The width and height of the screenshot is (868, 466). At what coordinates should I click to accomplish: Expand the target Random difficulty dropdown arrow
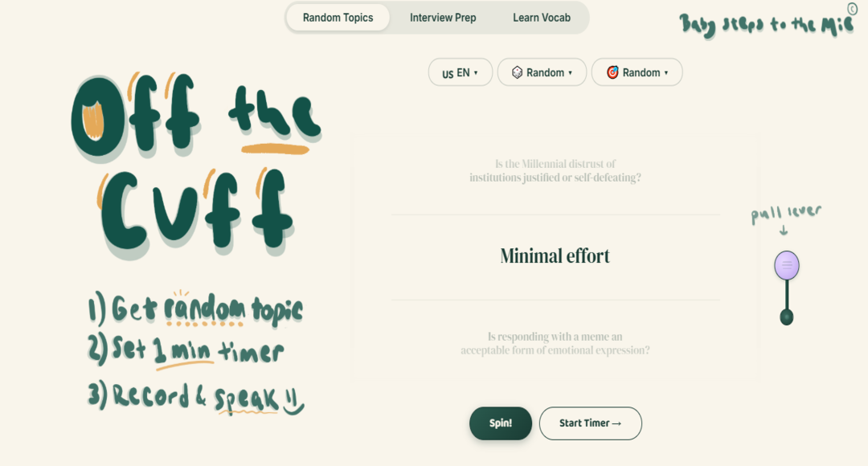coord(666,72)
